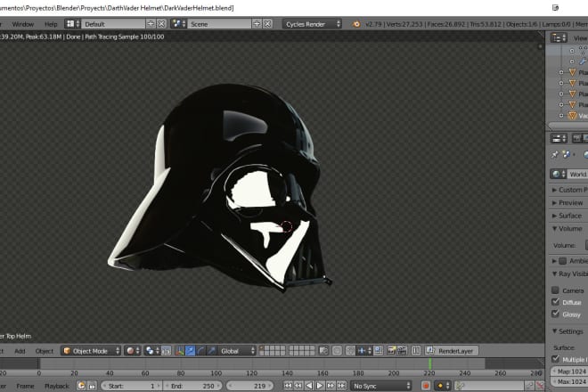588x392 pixels.
Task: Uncheck the Glossy ray visibility checkbox
Action: click(x=555, y=314)
